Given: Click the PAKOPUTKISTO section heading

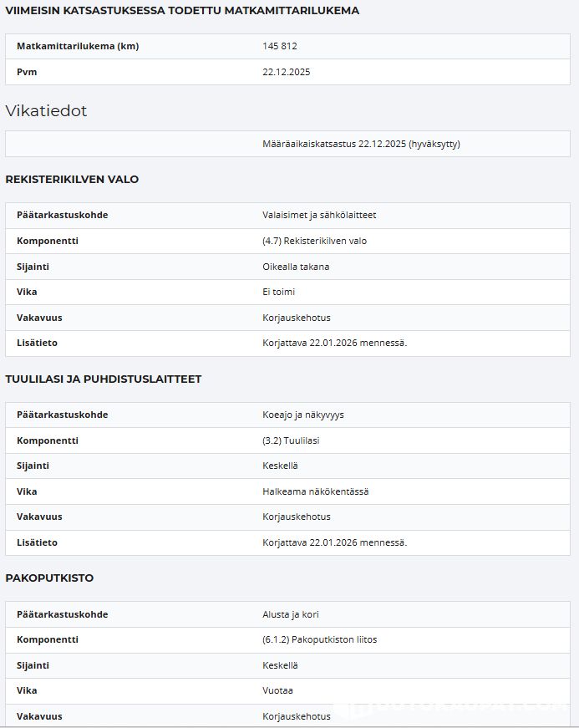Looking at the screenshot, I should [49, 578].
